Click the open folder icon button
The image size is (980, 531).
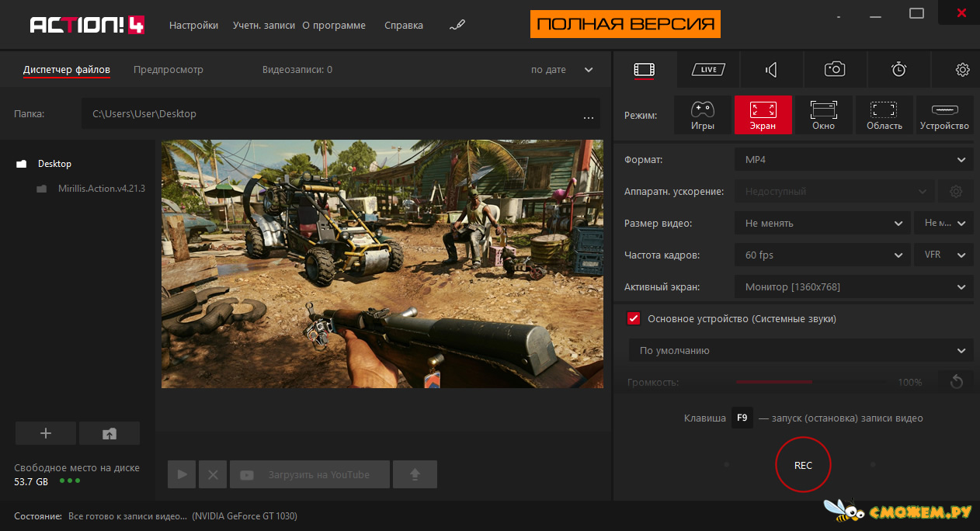[109, 434]
